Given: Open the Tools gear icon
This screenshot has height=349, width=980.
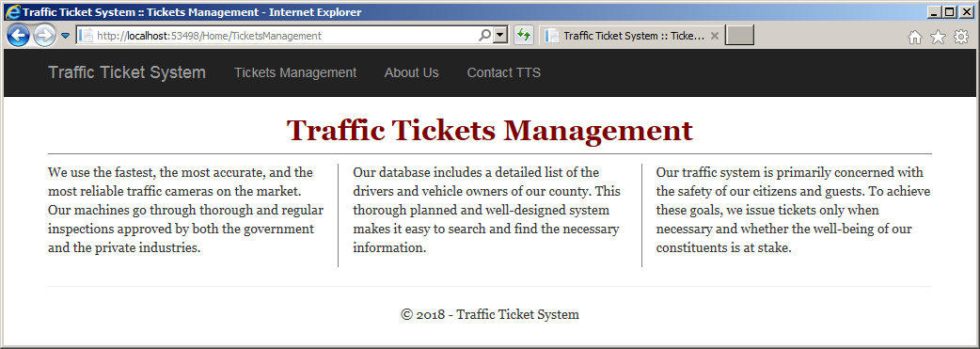Looking at the screenshot, I should pos(961,38).
